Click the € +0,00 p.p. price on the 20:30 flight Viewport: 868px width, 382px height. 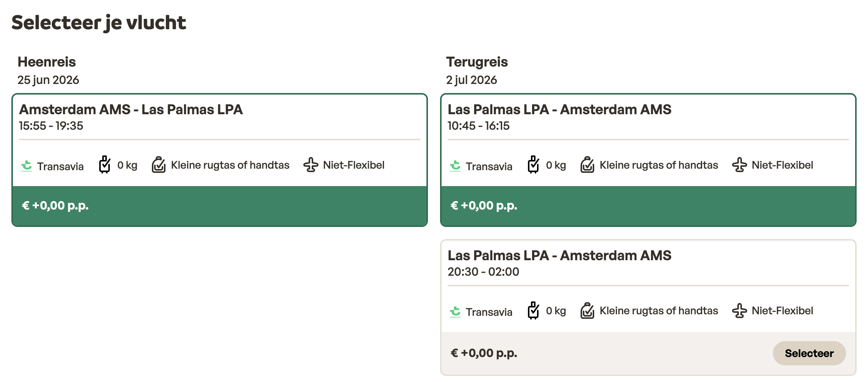pos(484,353)
